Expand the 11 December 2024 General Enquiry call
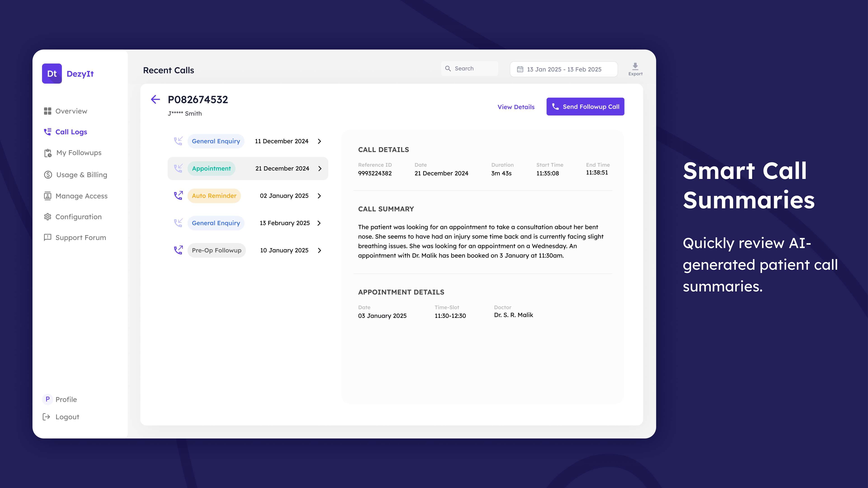The image size is (868, 488). [319, 141]
